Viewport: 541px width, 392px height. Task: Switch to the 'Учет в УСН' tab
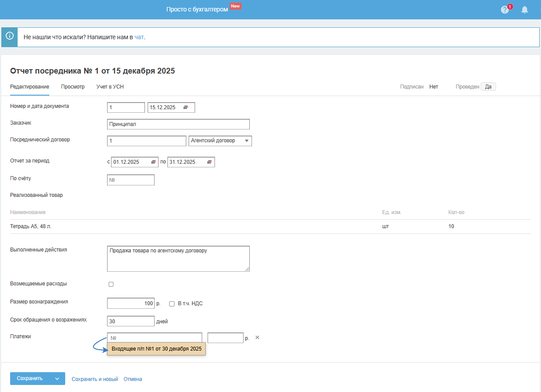(x=110, y=87)
